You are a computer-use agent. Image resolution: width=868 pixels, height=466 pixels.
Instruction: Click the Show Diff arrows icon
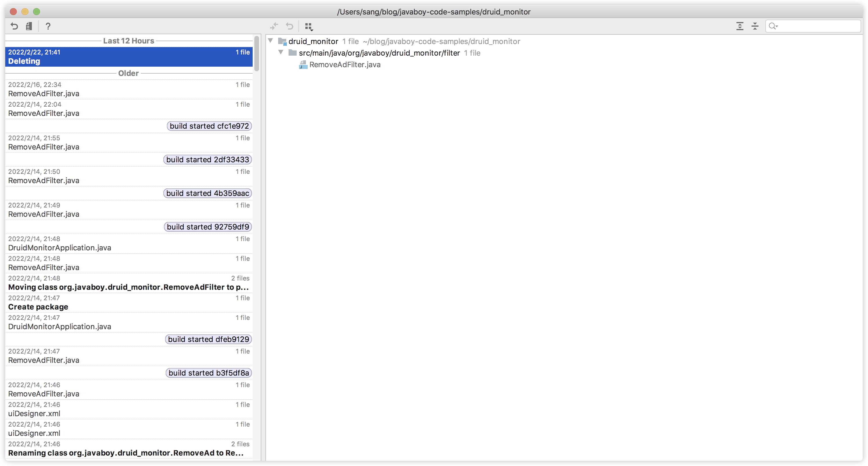(274, 26)
